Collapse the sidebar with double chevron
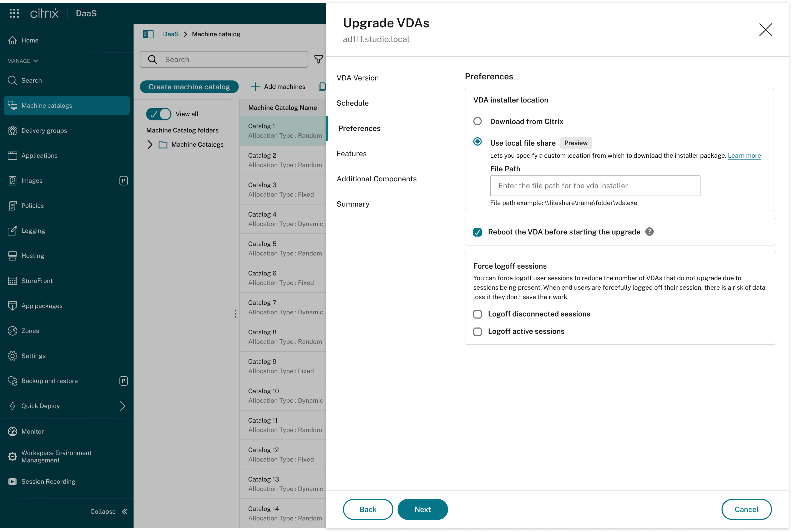 (x=125, y=512)
